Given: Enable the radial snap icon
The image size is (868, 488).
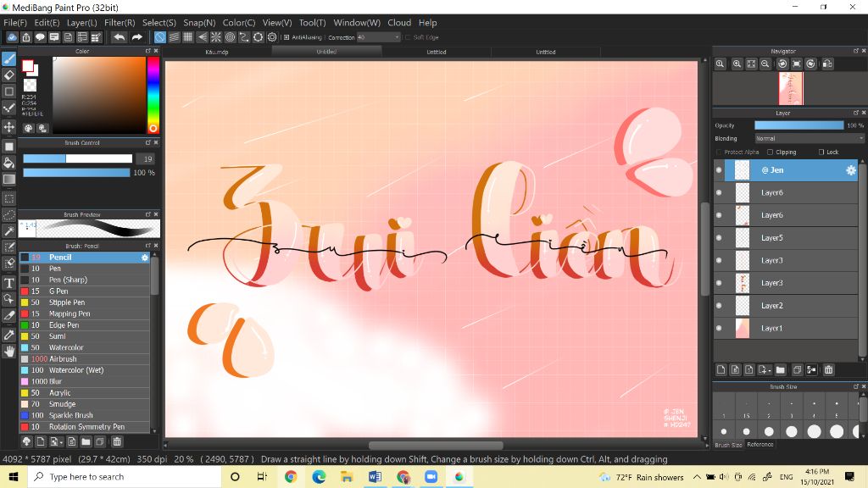Looking at the screenshot, I should [216, 37].
